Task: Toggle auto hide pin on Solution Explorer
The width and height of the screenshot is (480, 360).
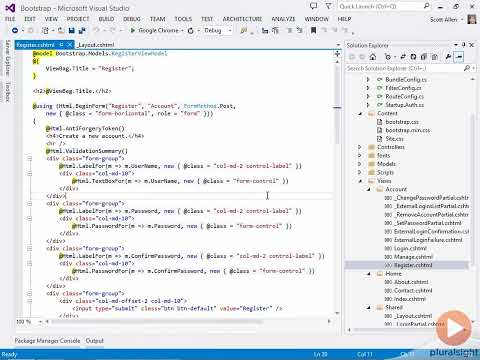Action: point(464,45)
